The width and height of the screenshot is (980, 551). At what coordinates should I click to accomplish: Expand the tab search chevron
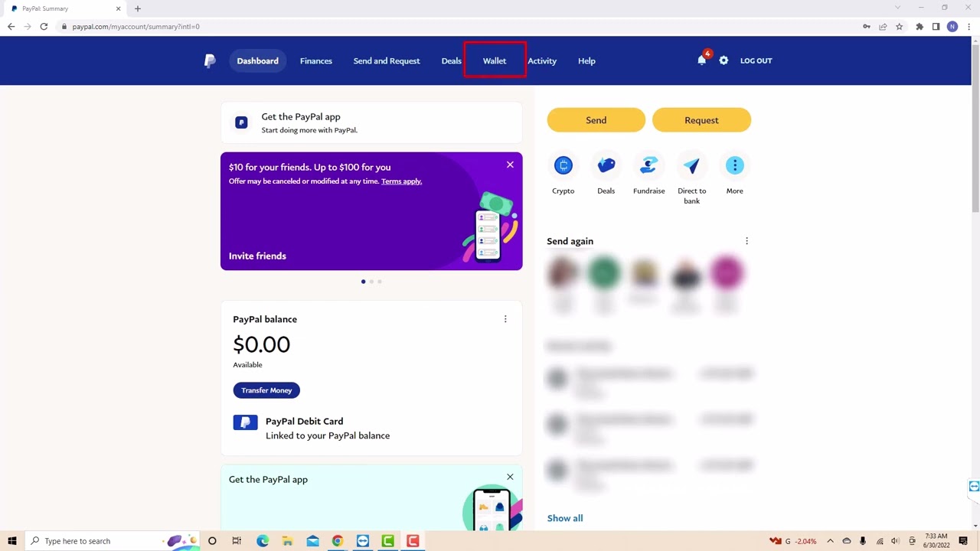897,8
